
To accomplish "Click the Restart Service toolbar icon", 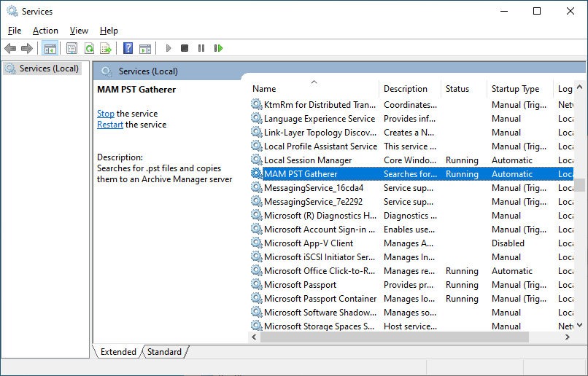I will [218, 49].
